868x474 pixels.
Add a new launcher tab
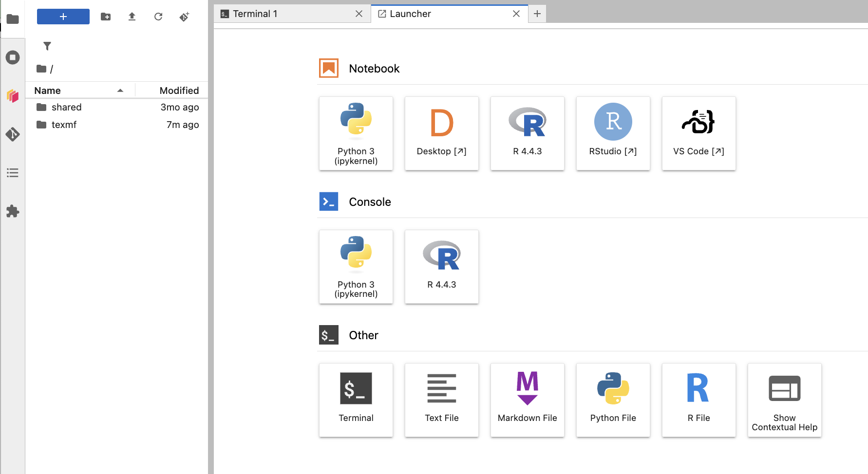(x=537, y=14)
